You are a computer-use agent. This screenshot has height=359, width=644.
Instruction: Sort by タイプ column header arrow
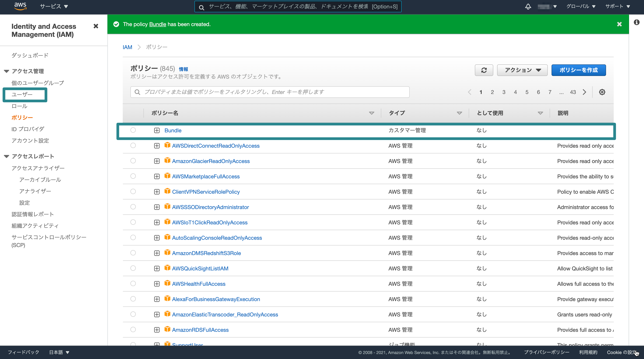(459, 113)
